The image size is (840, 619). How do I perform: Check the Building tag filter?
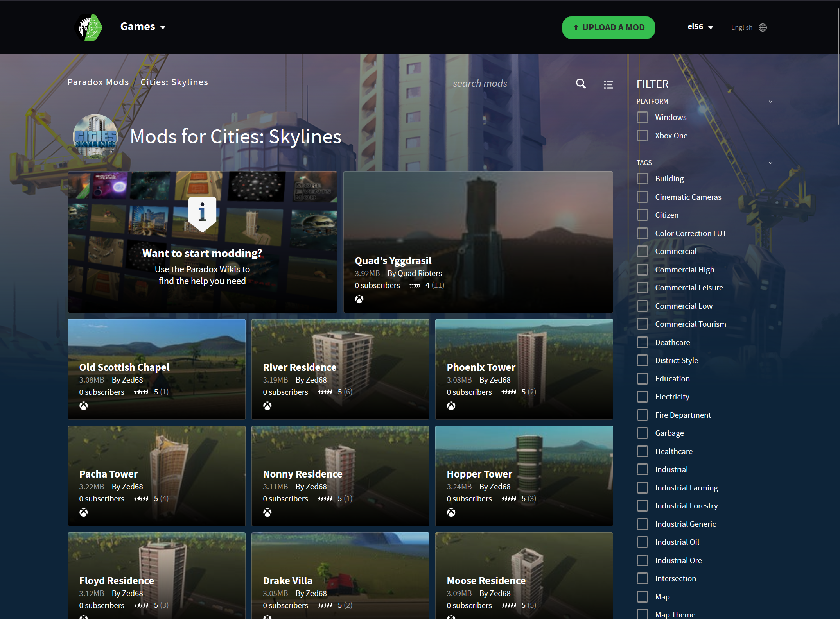click(643, 179)
